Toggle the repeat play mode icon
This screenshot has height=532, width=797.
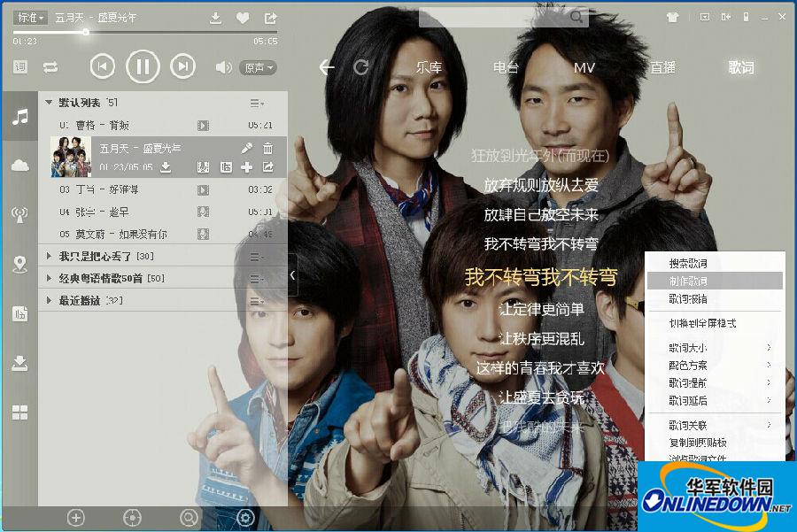50,67
